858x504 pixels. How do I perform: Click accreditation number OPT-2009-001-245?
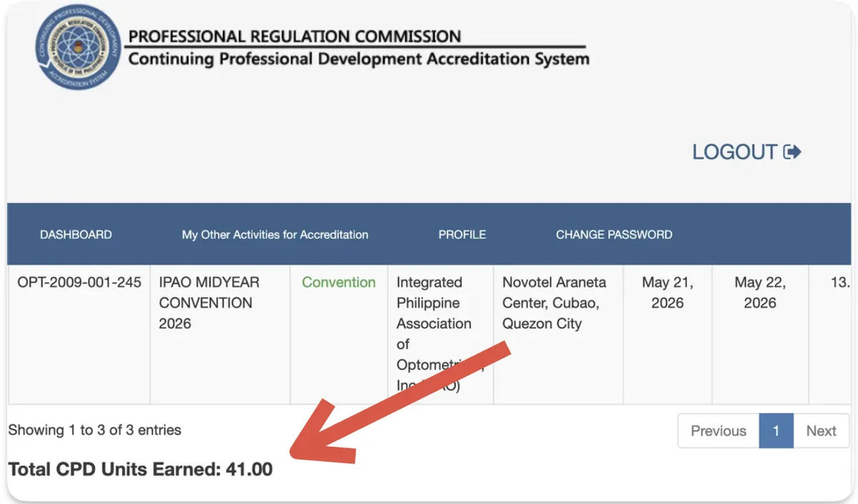pos(79,282)
